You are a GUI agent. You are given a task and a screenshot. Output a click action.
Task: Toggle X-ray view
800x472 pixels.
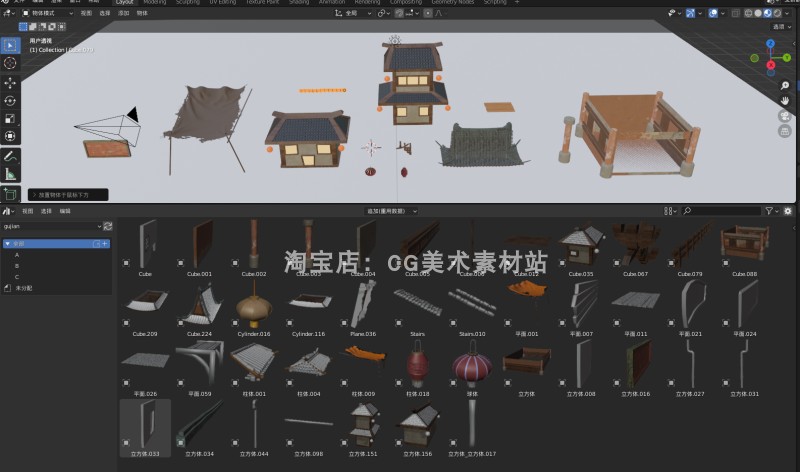[x=736, y=13]
